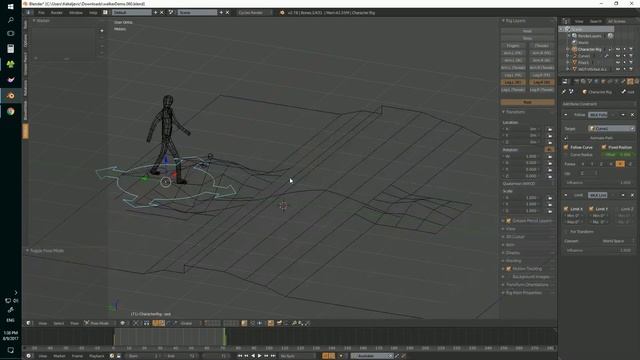Click the timeline editor type icon

point(28,356)
